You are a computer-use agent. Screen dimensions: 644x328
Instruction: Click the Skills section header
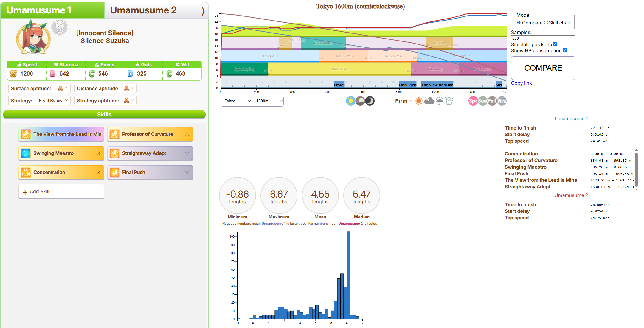click(104, 114)
